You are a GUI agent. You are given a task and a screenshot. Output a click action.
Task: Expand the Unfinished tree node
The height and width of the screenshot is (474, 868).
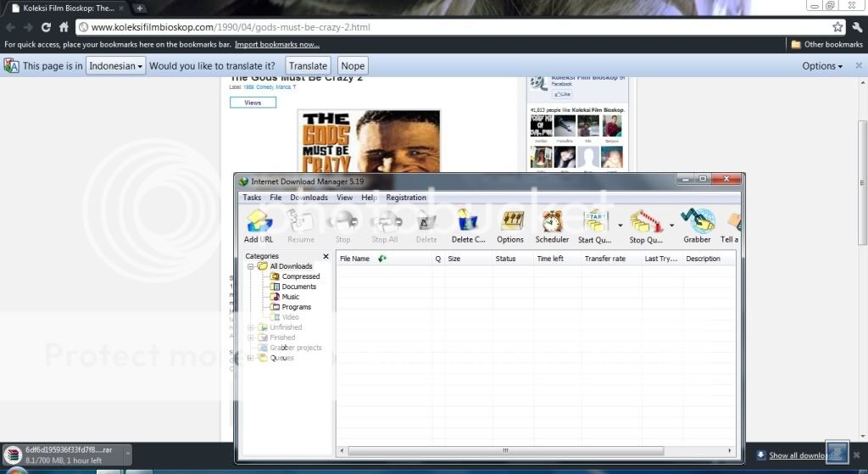click(250, 327)
